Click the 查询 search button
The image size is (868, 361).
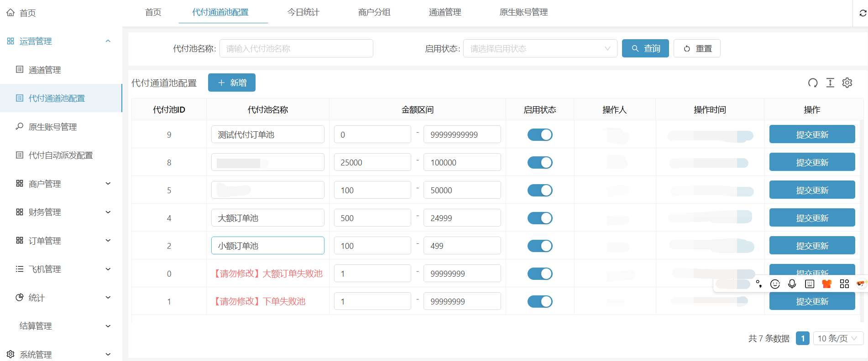645,48
